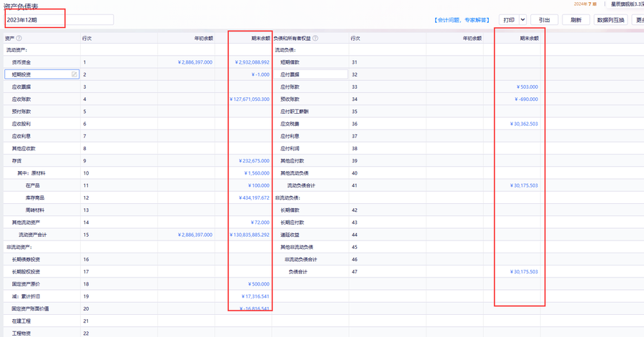Select the 其他非流动负债 row label
The width and height of the screenshot is (644, 337).
[297, 247]
